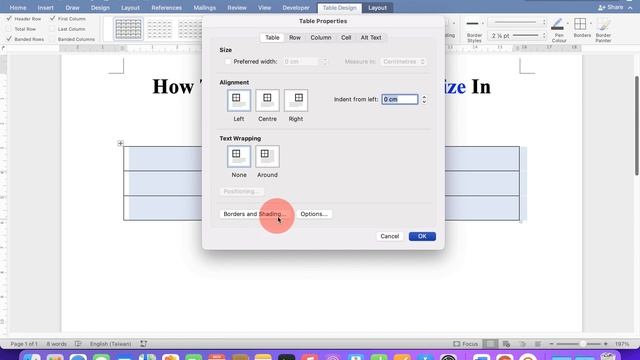Click Indent from left stepper arrows
This screenshot has width=640, height=360.
424,100
